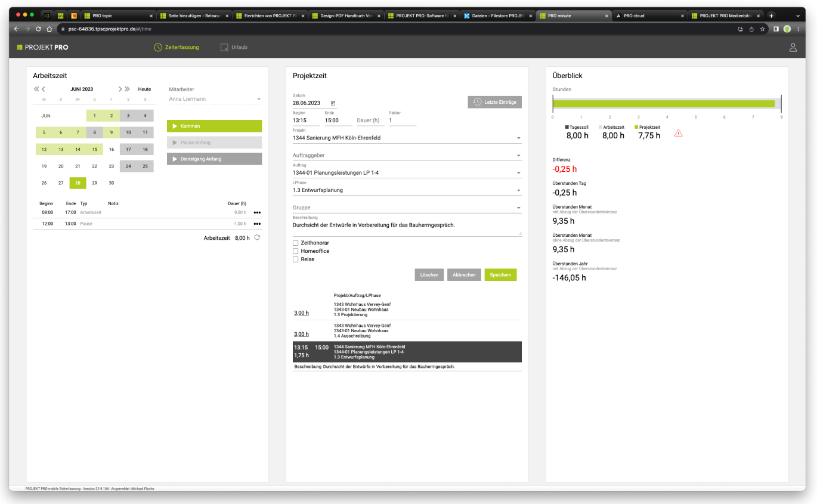The height and width of the screenshot is (504, 817).
Task: Switch to the Urlaub tab
Action: 234,47
